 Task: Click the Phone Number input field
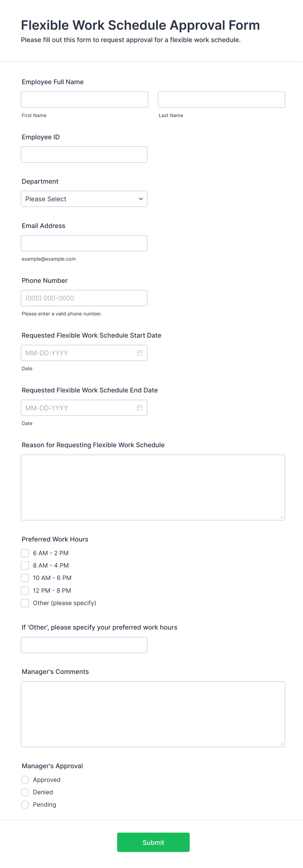pyautogui.click(x=84, y=298)
